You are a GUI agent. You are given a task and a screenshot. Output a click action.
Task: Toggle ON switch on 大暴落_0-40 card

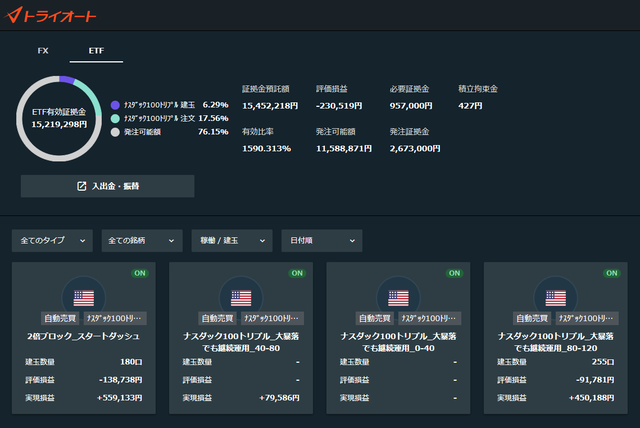click(455, 273)
